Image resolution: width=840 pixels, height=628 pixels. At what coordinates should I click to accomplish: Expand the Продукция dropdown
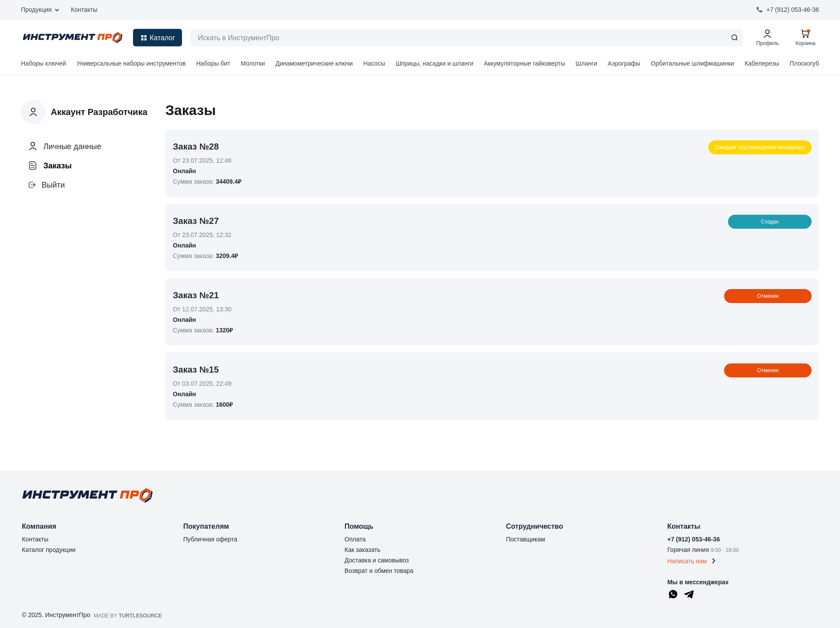[39, 10]
